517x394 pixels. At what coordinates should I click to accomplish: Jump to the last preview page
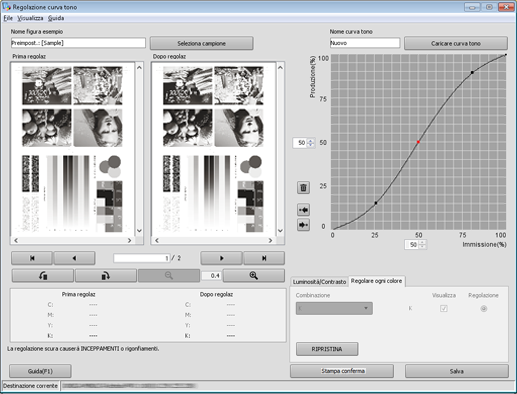point(264,258)
